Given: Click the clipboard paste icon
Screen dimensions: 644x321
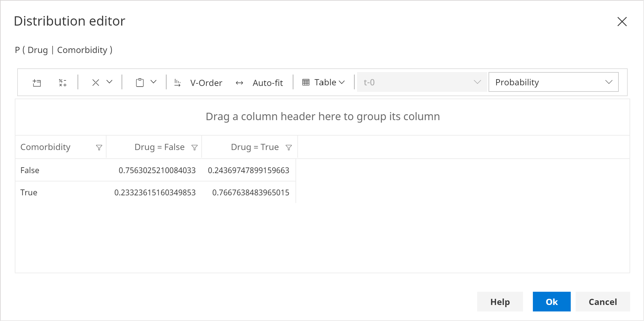Looking at the screenshot, I should (x=140, y=83).
